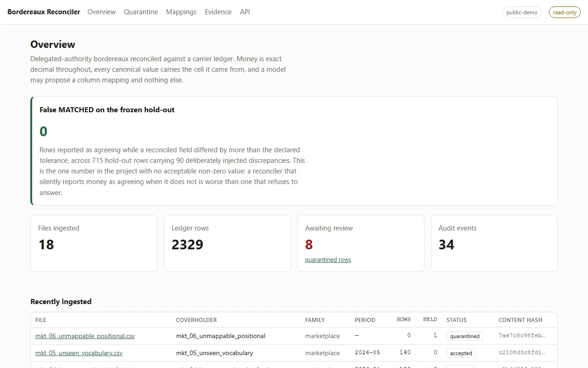588x368 pixels.
Task: Click the rows cell showing 140
Action: tap(405, 353)
